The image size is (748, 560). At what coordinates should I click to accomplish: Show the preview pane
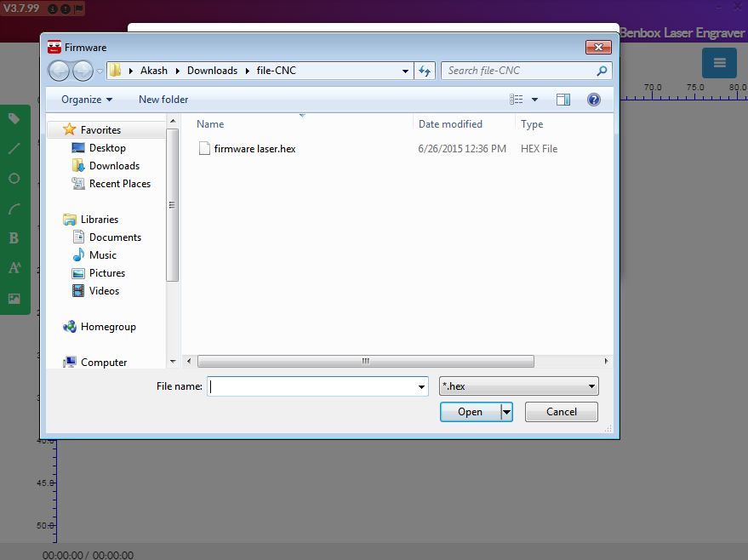563,100
